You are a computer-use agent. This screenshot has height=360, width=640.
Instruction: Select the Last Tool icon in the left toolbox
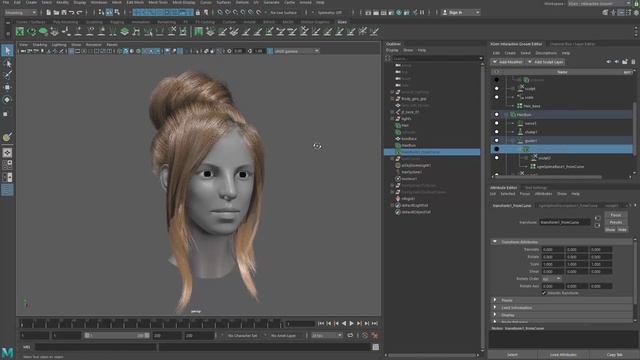[x=7, y=137]
